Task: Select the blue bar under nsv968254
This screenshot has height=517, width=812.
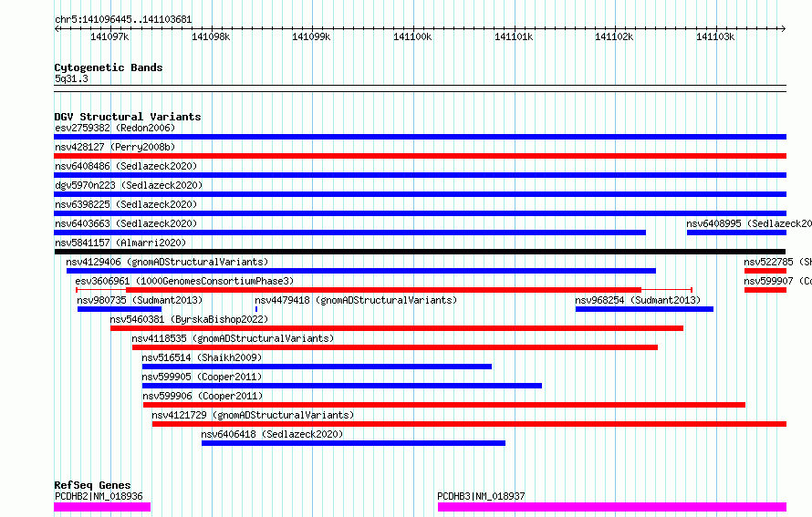Action: point(644,309)
